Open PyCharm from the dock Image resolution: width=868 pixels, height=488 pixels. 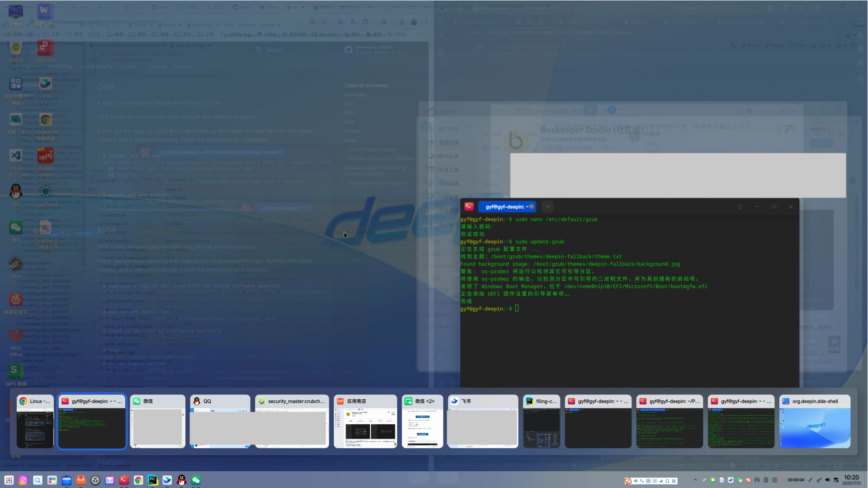[153, 480]
